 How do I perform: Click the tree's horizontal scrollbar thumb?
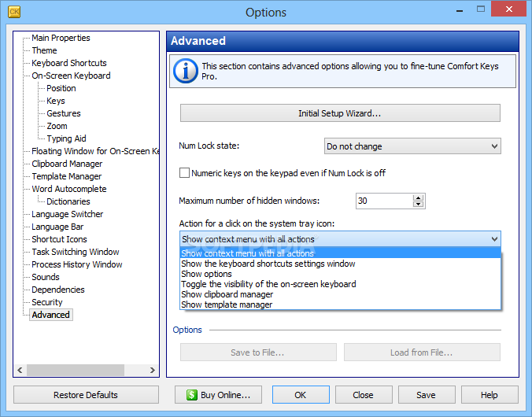coord(76,370)
